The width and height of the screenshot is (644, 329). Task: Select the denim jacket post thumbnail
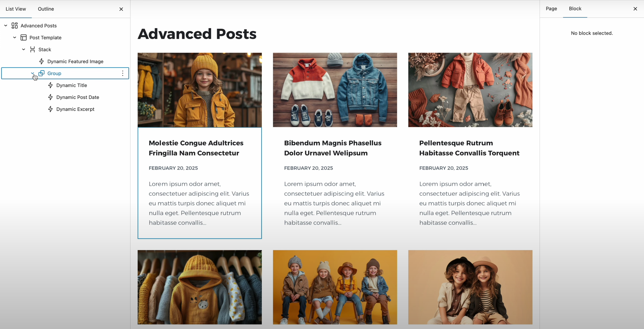[335, 90]
